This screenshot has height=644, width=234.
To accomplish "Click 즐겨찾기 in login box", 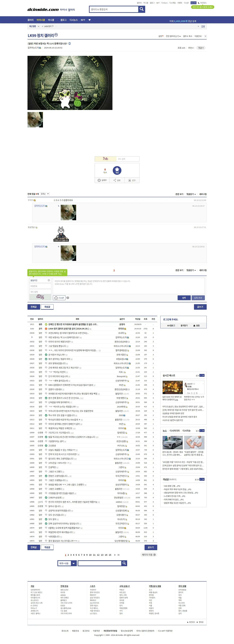I will click(184, 326).
